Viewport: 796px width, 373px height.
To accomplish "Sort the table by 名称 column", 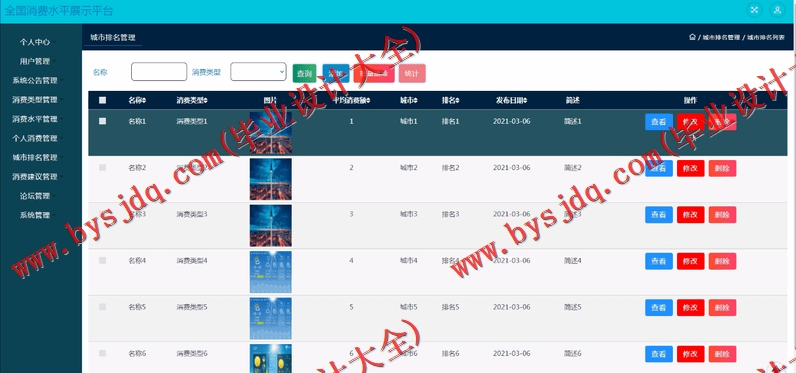I will tap(137, 100).
